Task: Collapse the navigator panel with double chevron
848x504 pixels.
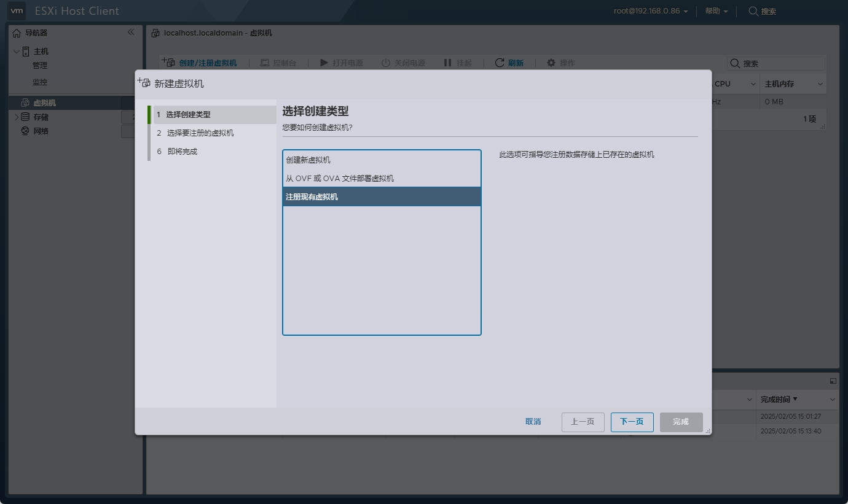Action: 131,33
